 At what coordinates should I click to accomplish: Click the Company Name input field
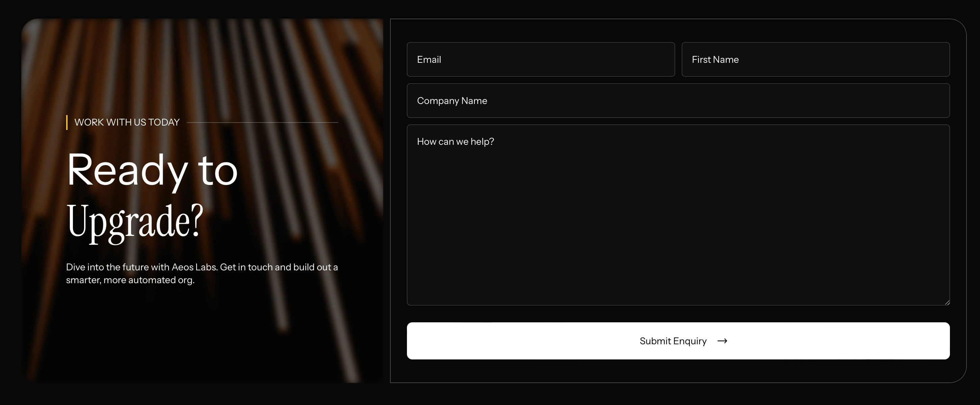[x=679, y=100]
